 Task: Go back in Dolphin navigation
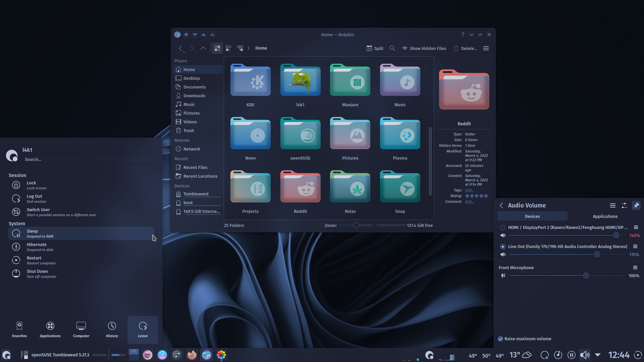pyautogui.click(x=181, y=48)
